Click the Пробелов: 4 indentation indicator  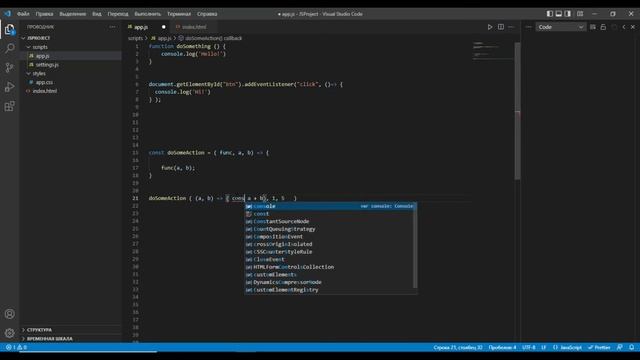(502, 347)
